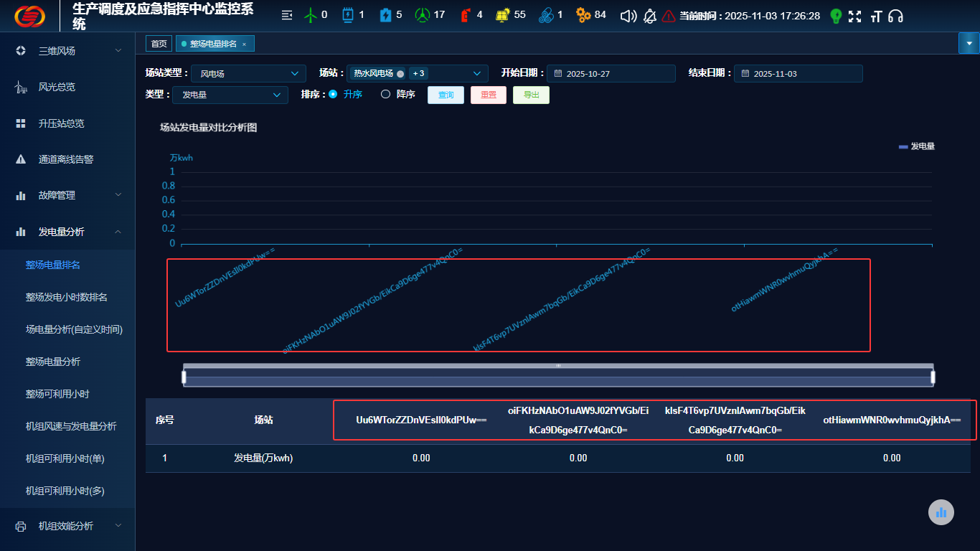Click the 查询 query button
Screen dimensions: 980x551
pos(446,95)
